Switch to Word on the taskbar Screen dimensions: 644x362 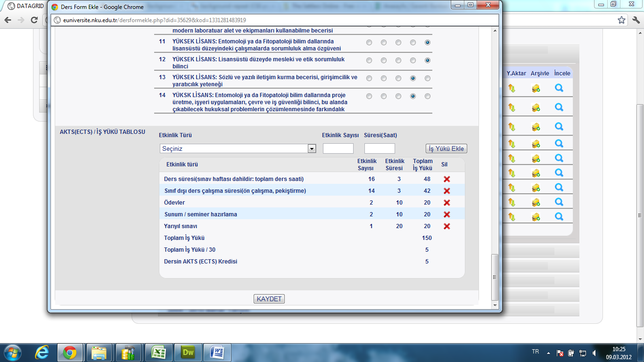[218, 353]
